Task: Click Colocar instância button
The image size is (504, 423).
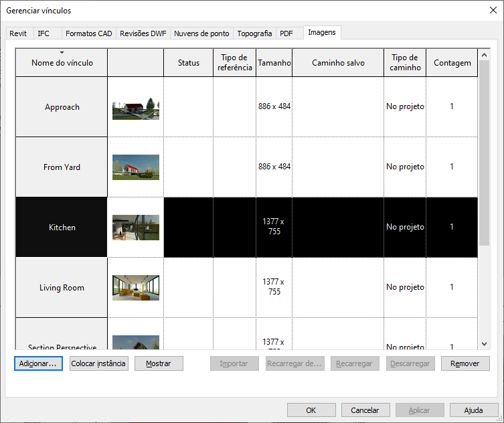Action: pos(98,363)
